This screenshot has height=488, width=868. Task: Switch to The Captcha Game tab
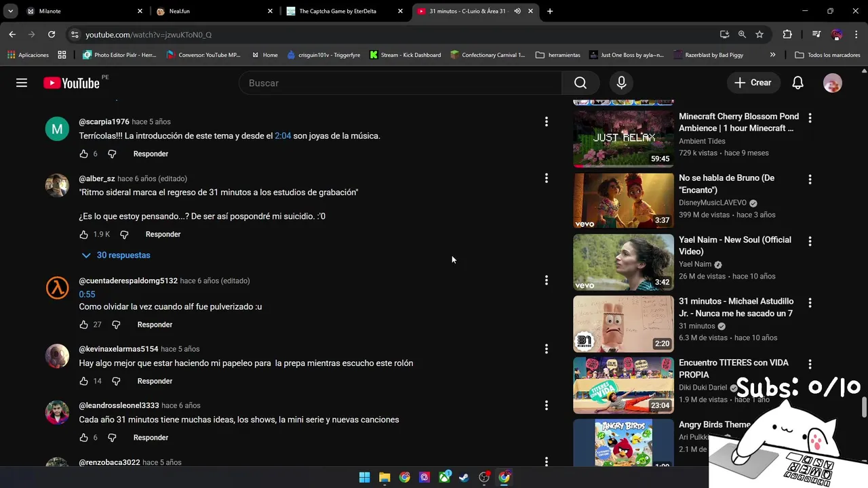(344, 11)
